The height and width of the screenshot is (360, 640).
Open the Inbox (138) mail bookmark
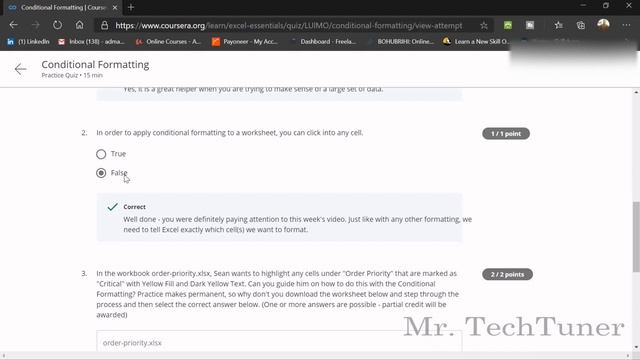tap(91, 41)
